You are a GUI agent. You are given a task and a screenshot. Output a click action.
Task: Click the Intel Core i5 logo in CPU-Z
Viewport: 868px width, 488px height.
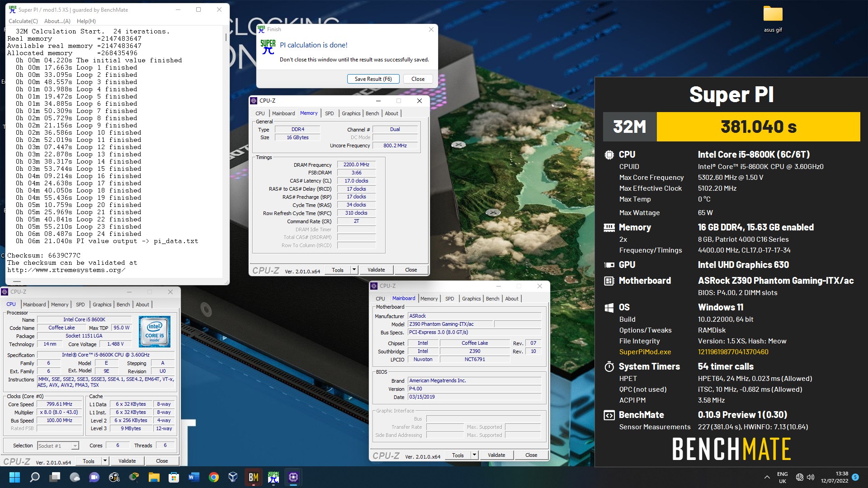click(155, 332)
